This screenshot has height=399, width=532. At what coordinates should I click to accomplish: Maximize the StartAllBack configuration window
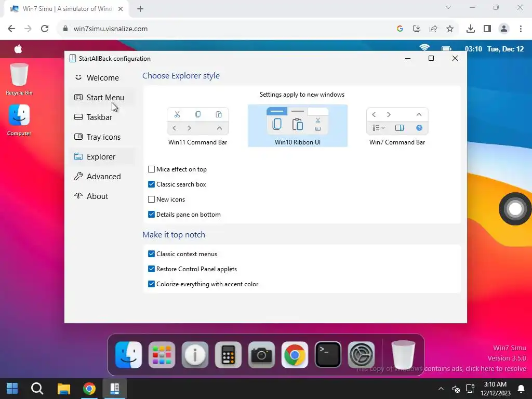pyautogui.click(x=431, y=58)
